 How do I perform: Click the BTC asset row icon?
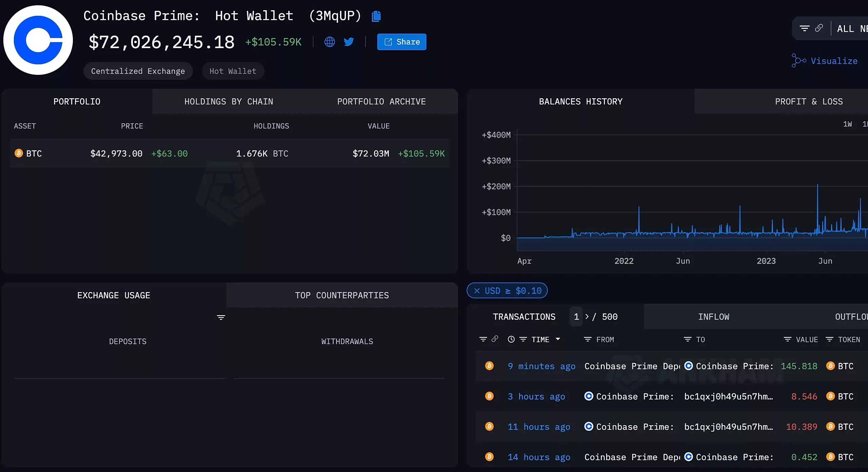point(19,153)
